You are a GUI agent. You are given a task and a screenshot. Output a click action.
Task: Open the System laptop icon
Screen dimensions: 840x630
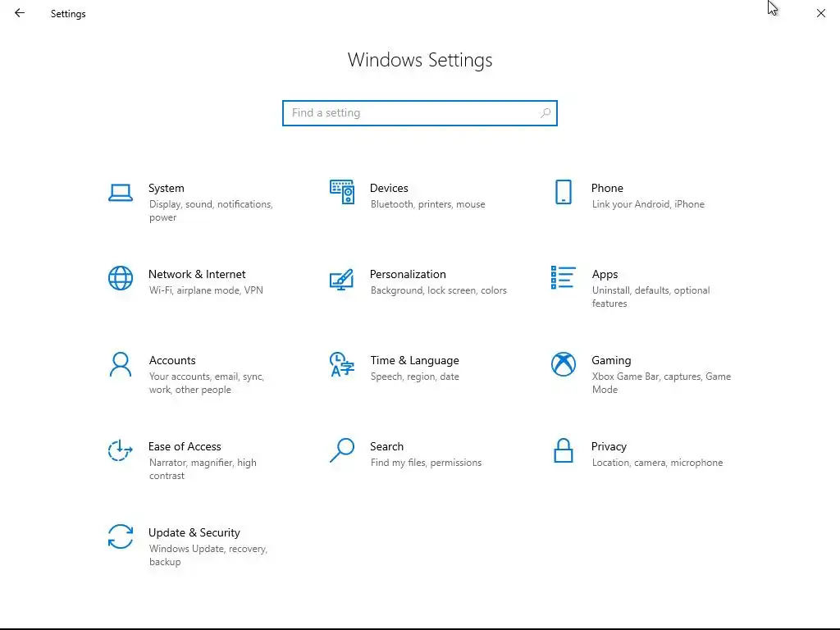coord(121,192)
